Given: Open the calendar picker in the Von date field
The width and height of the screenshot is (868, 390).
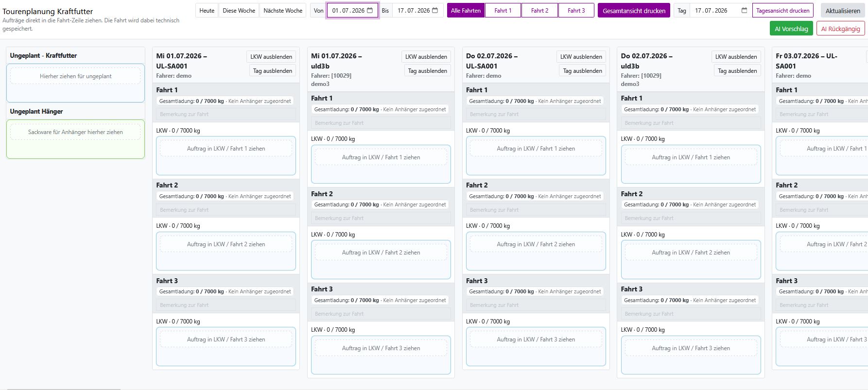Looking at the screenshot, I should pyautogui.click(x=370, y=10).
